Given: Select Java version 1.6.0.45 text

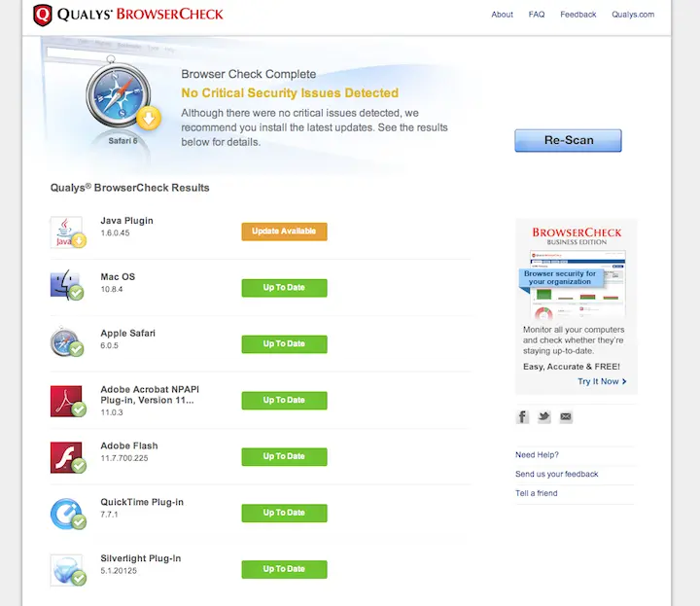Looking at the screenshot, I should point(115,232).
